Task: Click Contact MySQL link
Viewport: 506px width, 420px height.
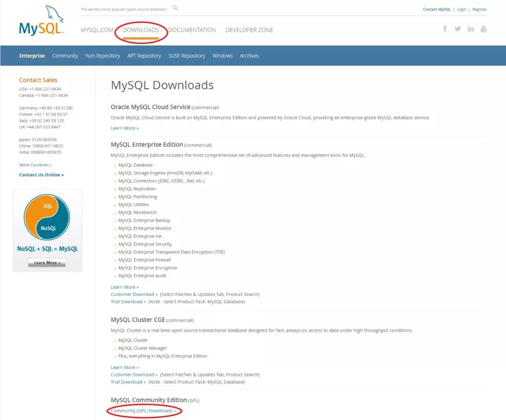Action: click(437, 9)
